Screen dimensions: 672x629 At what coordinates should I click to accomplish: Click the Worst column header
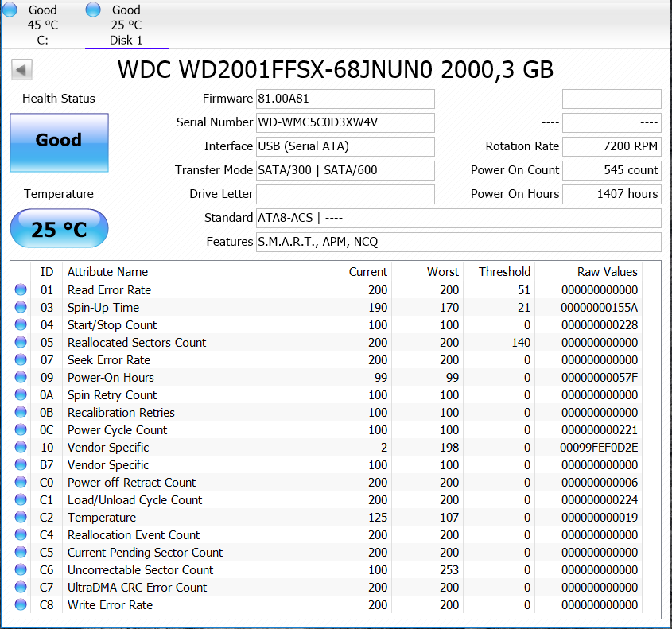[x=427, y=272]
